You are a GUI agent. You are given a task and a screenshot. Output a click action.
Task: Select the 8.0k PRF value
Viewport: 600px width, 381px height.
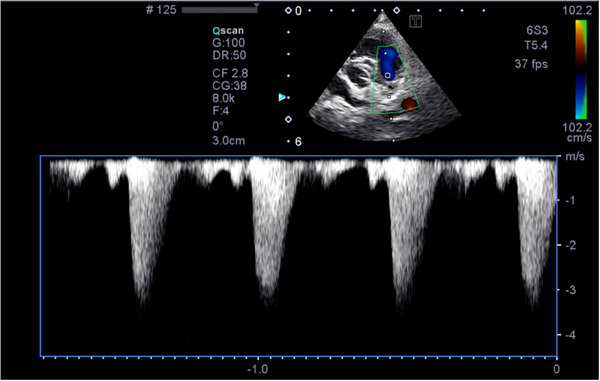pyautogui.click(x=223, y=98)
